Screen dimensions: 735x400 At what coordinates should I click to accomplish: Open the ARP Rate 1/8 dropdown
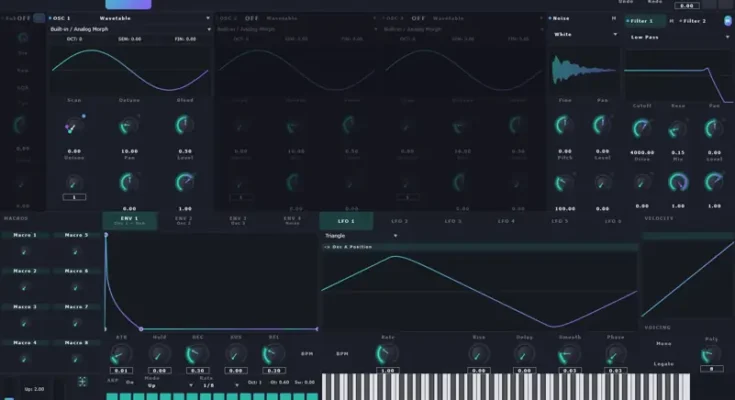click(220, 385)
